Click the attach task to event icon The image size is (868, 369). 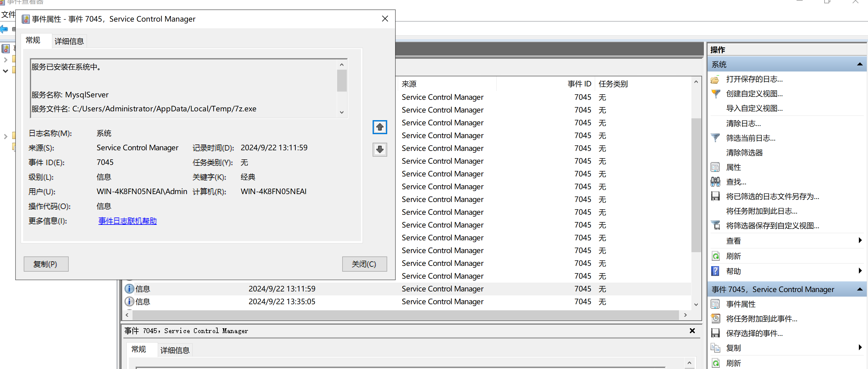pyautogui.click(x=715, y=319)
